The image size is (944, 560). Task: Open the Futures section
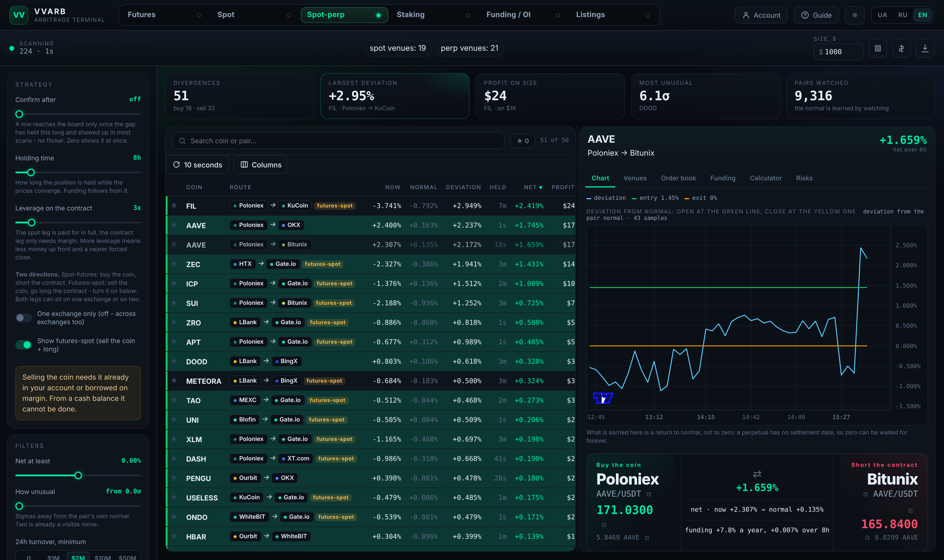point(164,15)
